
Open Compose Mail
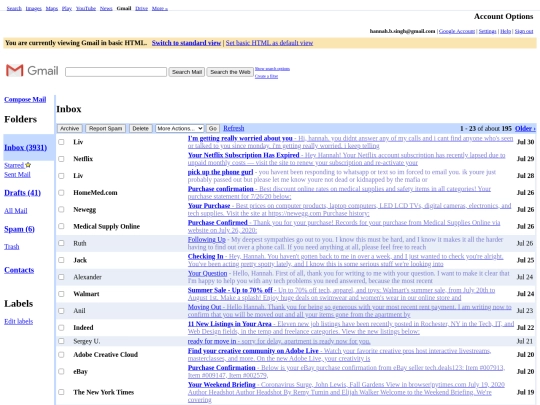tap(25, 100)
